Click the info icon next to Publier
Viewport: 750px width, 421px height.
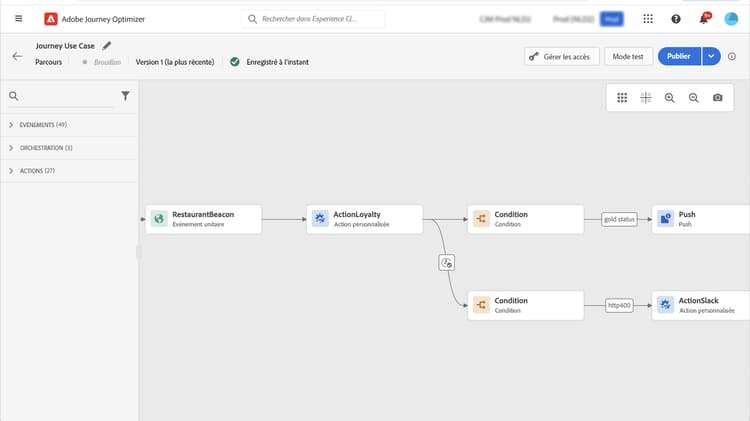(732, 57)
